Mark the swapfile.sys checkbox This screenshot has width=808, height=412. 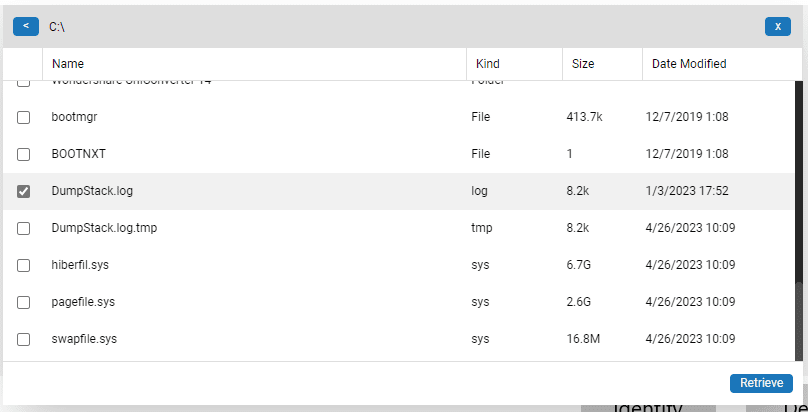coord(23,340)
